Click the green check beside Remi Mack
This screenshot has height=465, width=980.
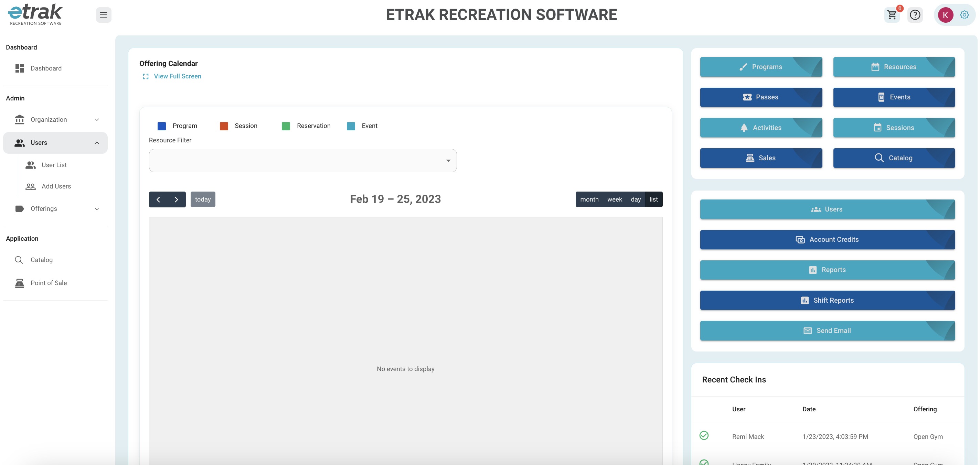[x=704, y=435]
